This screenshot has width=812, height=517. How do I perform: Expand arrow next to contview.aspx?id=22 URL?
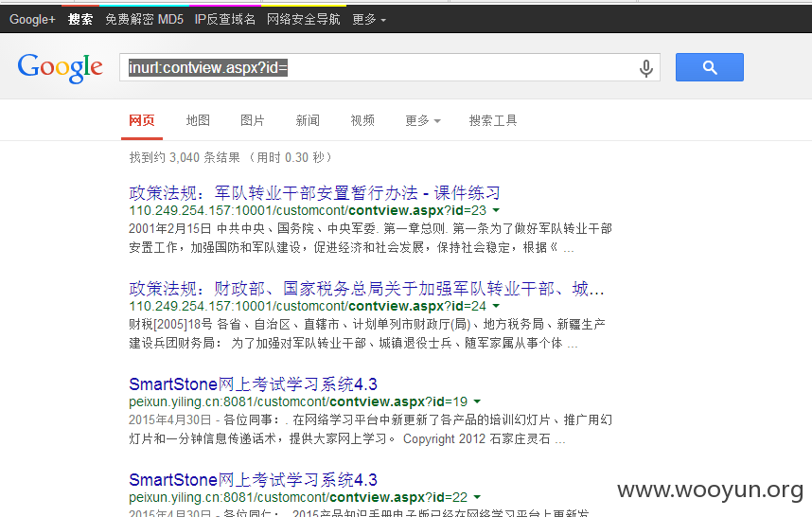click(477, 497)
